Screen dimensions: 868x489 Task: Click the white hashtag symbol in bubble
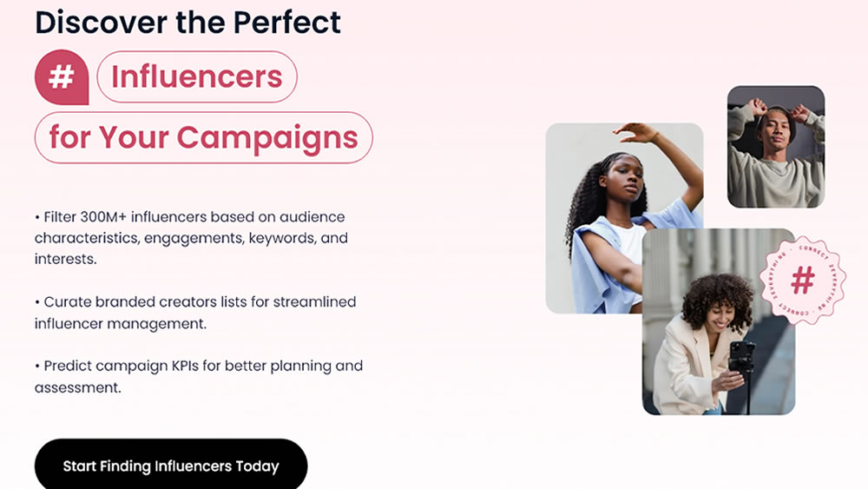(62, 76)
